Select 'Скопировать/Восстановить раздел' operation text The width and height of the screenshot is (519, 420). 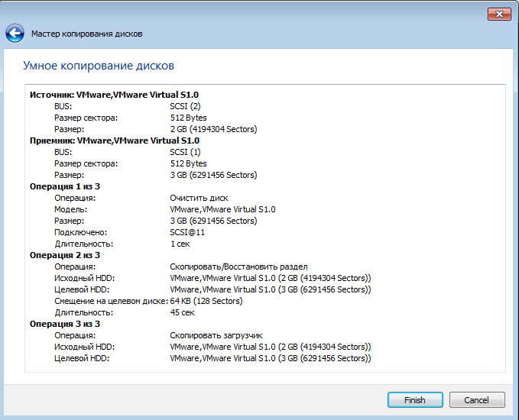(x=238, y=267)
